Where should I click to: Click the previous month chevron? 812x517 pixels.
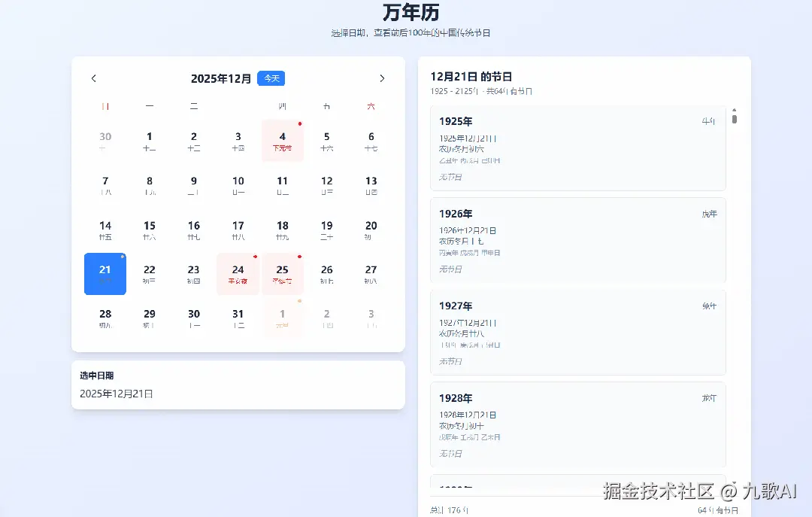pyautogui.click(x=93, y=78)
